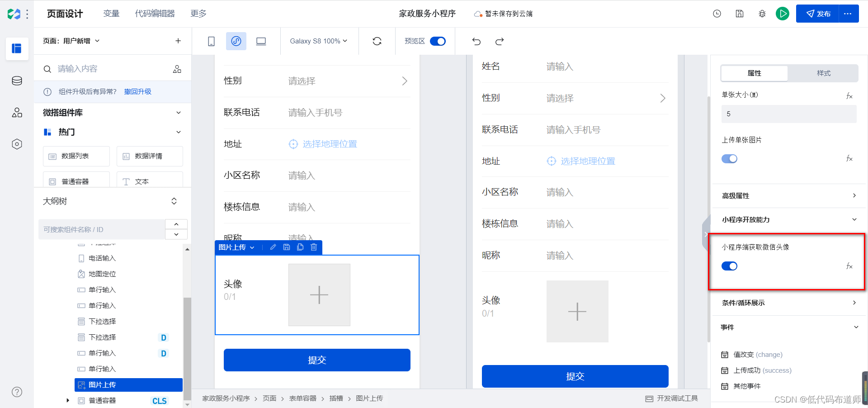Open the data source database sidebar icon
Image resolution: width=868 pixels, height=408 pixels.
17,81
